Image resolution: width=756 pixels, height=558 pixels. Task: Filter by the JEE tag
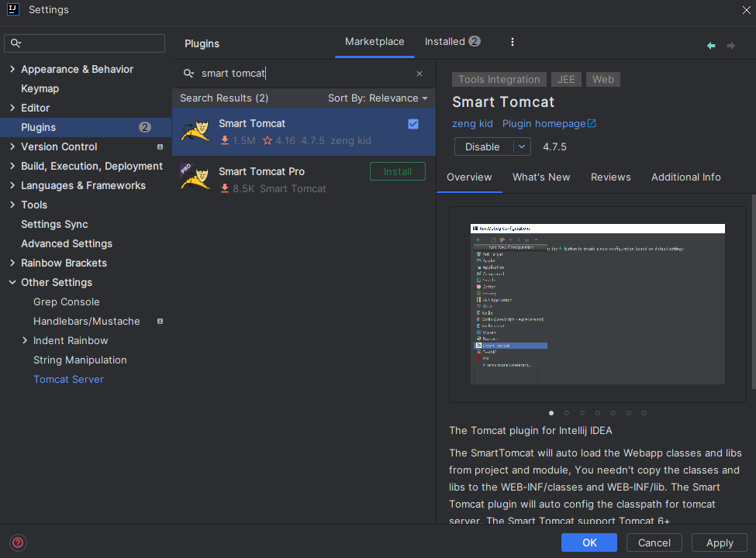[566, 80]
